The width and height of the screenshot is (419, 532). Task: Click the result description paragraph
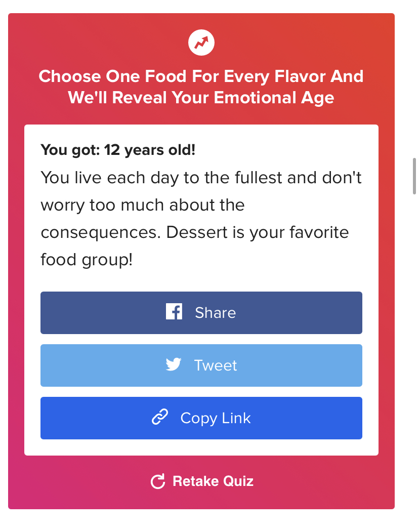[x=201, y=219]
